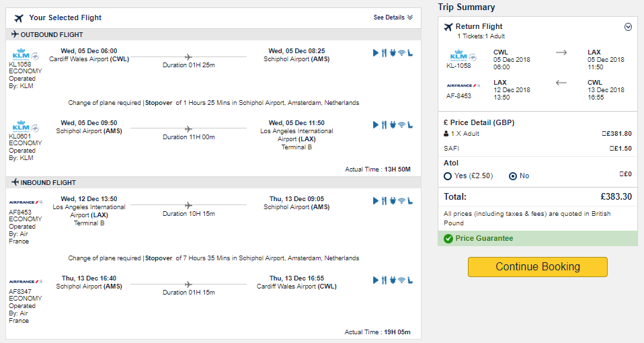
Task: Click the Air France logo next to AF8453
Action: [26, 202]
